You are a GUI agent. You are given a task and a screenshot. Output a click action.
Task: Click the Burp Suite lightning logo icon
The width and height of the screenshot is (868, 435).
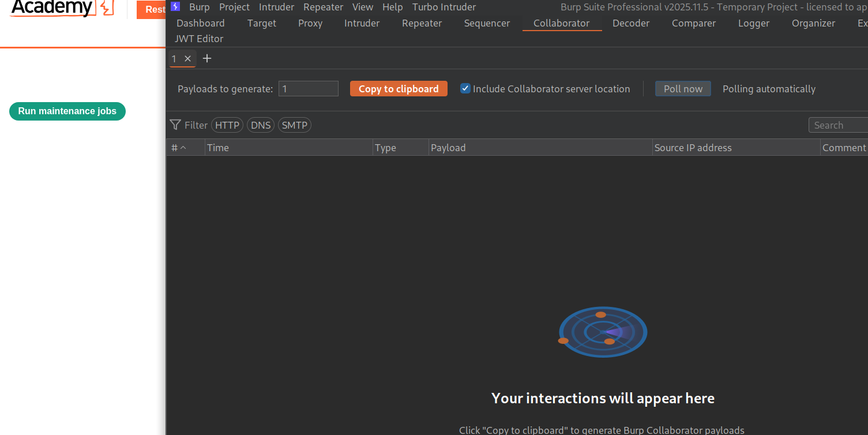[175, 7]
